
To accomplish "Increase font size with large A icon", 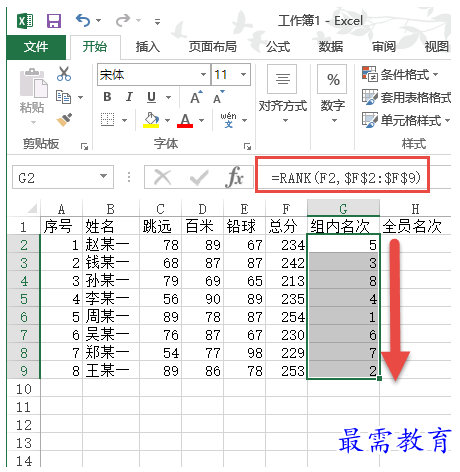I will [196, 97].
